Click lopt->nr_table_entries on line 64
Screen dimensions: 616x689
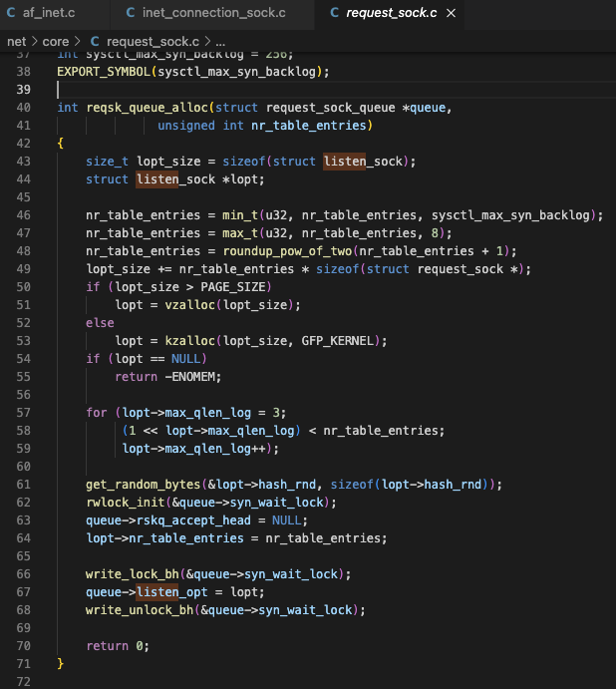point(164,538)
